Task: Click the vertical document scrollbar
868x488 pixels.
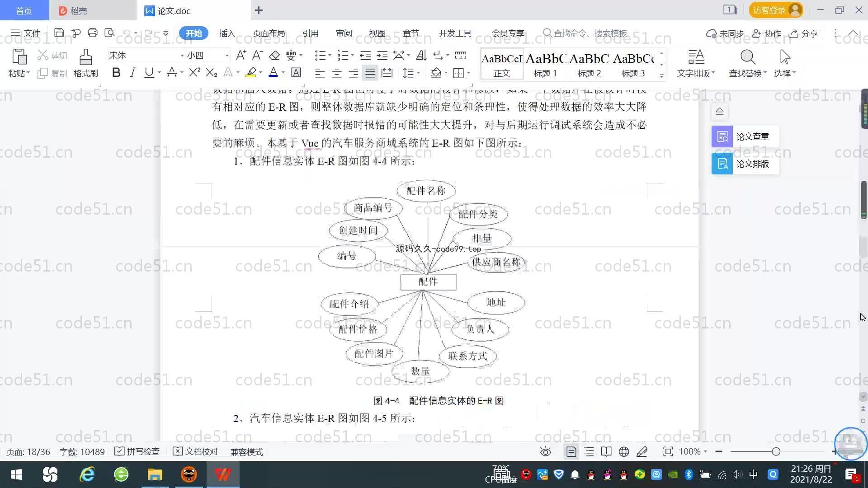Action: tap(863, 200)
